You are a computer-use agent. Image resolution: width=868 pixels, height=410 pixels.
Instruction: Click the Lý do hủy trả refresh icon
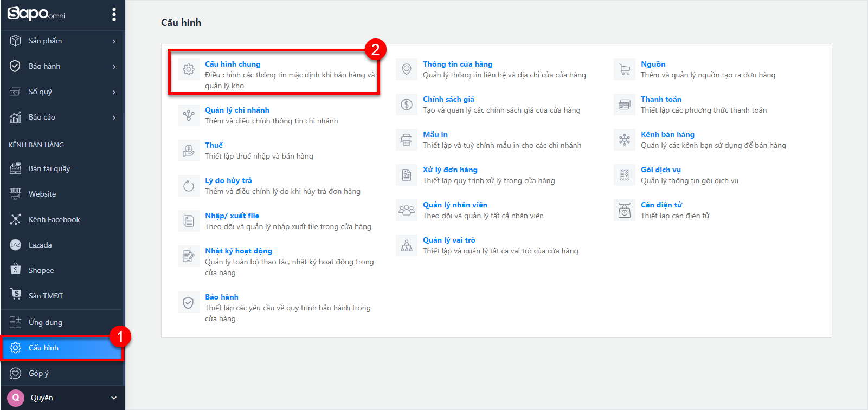coord(189,186)
